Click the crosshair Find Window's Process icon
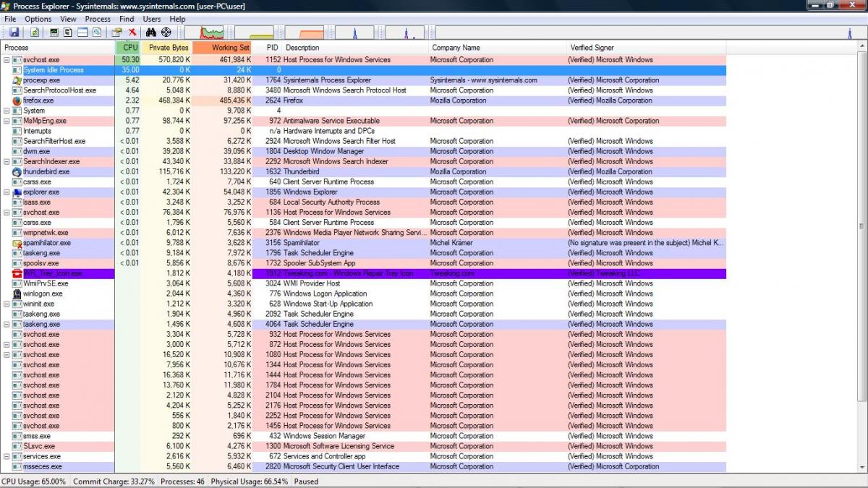This screenshot has width=868, height=488. pos(166,33)
